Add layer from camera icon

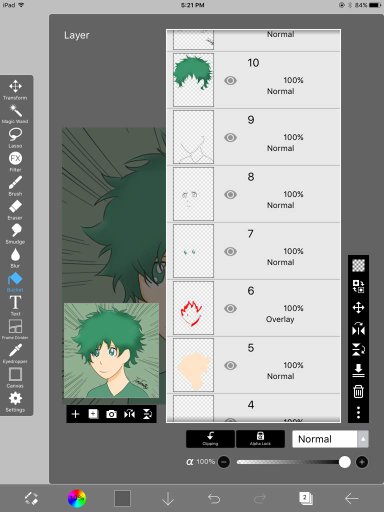pos(111,414)
